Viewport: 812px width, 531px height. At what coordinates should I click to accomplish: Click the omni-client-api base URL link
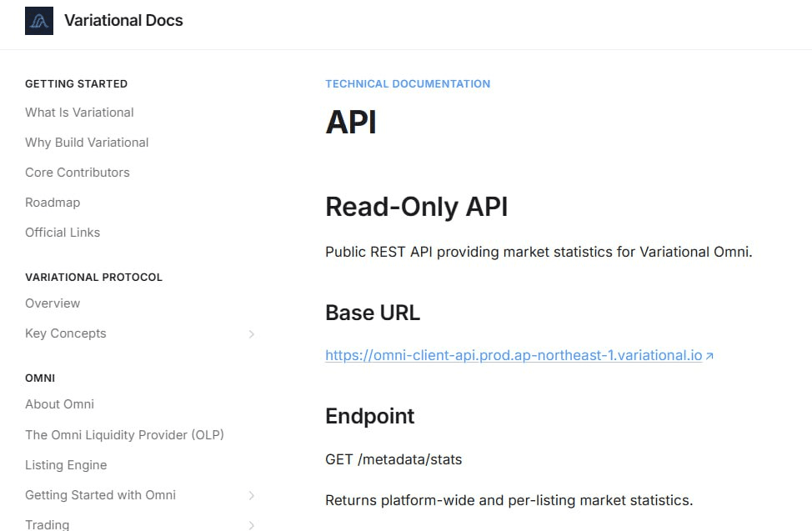click(514, 355)
